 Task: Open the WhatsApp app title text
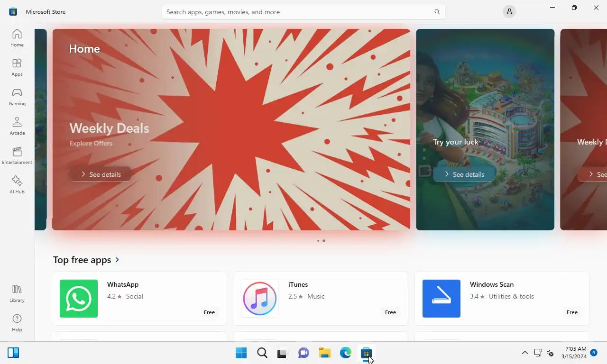[x=123, y=284]
